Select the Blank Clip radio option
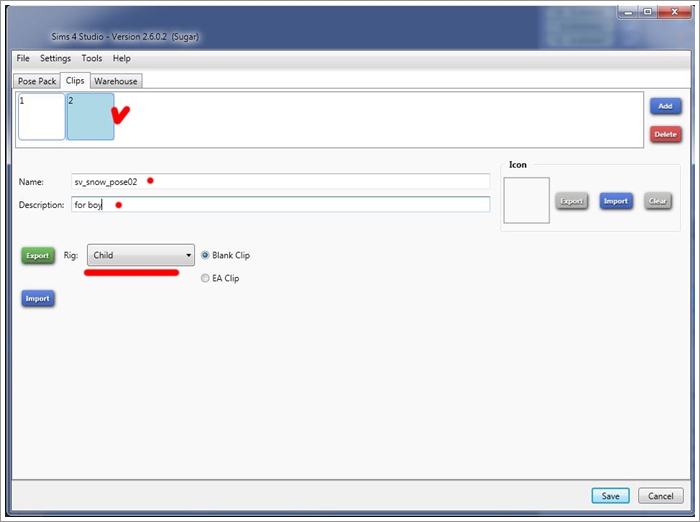The width and height of the screenshot is (700, 522). 206,255
